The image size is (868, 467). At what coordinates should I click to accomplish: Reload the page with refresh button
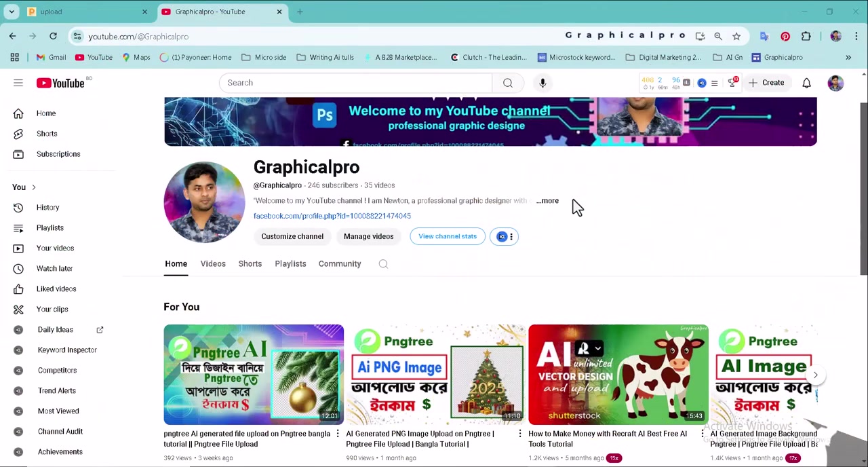(x=53, y=36)
